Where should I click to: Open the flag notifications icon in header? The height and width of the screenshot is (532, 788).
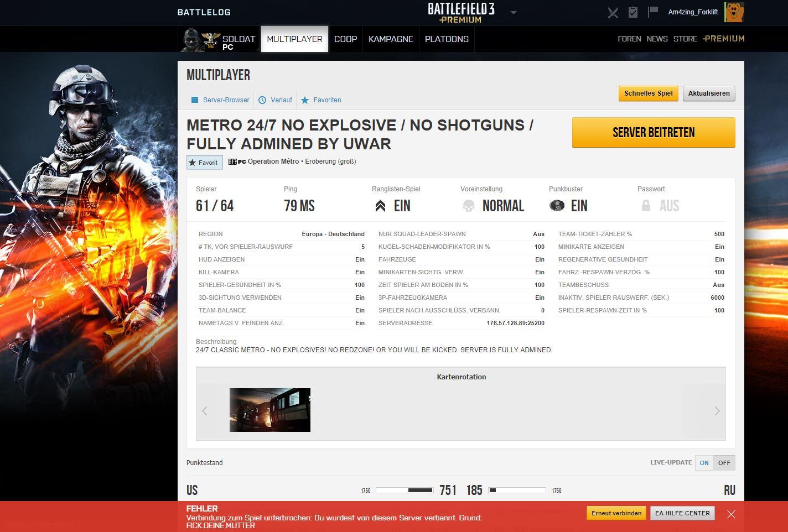pos(653,12)
